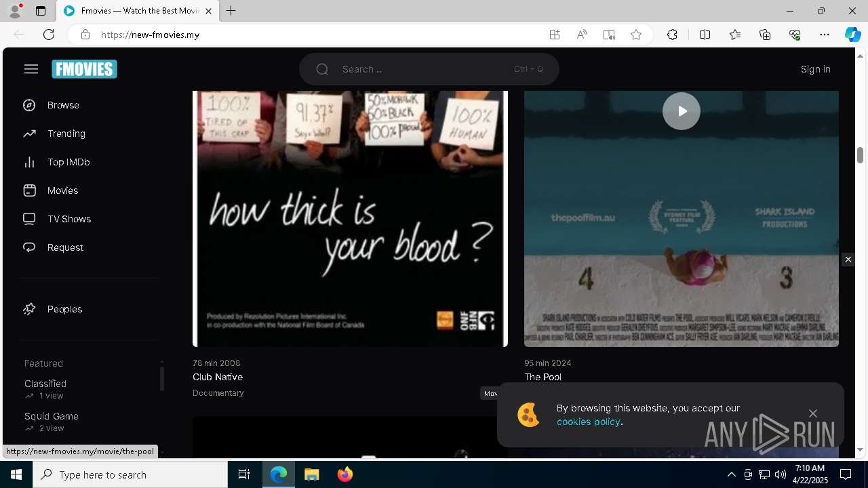Click the Movies calendar icon
The width and height of the screenshot is (868, 488).
click(x=29, y=190)
